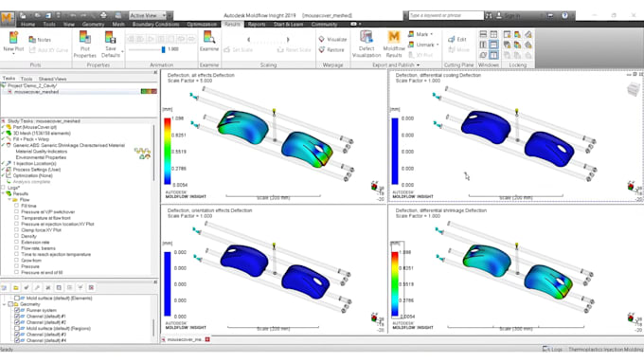This screenshot has width=644, height=363.
Task: Collapse the Flow results folder
Action: coord(9,200)
